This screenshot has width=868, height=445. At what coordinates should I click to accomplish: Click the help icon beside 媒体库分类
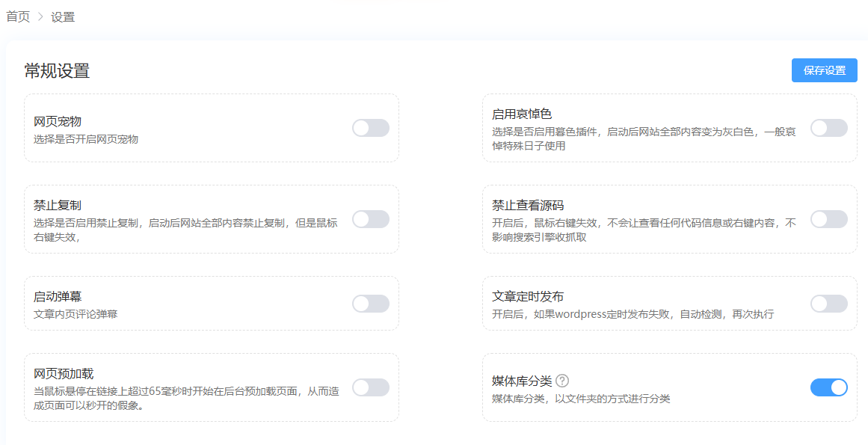[562, 381]
